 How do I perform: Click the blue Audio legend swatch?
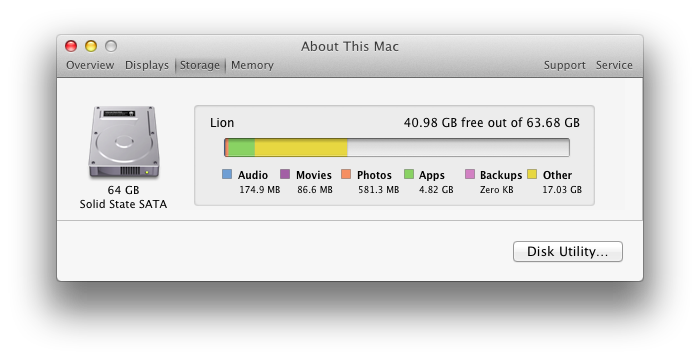pyautogui.click(x=227, y=174)
